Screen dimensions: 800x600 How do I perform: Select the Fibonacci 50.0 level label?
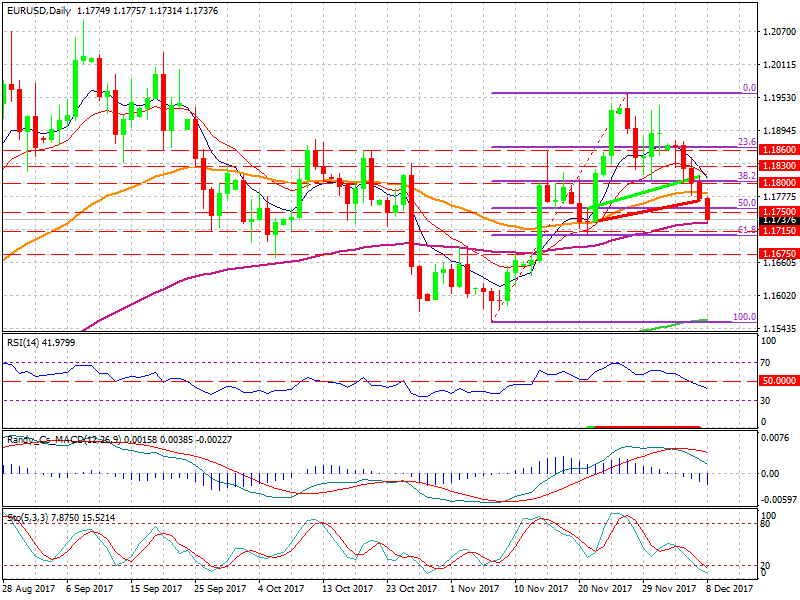(747, 203)
